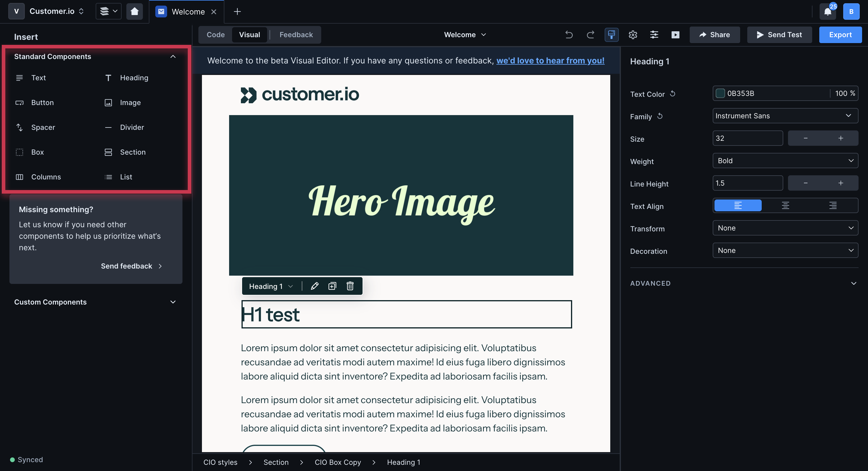Switch to the Visual tab

(x=249, y=35)
